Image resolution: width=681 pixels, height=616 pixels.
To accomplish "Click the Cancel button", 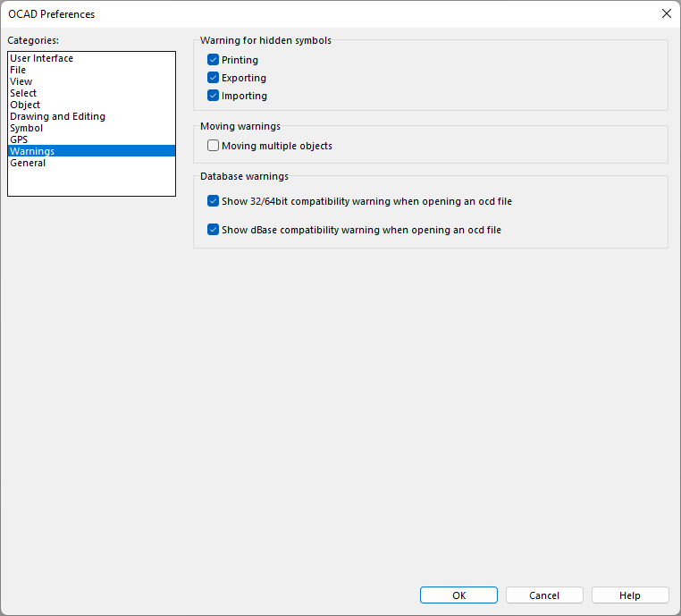I will click(544, 595).
